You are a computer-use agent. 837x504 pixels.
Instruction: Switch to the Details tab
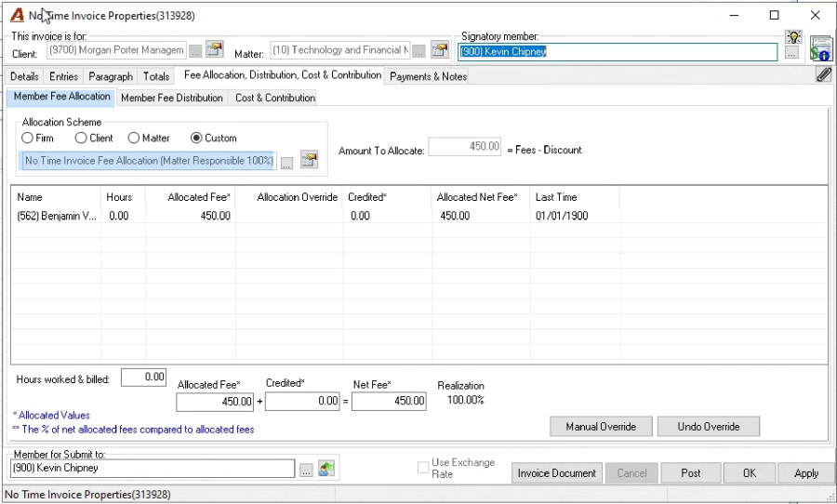click(24, 76)
